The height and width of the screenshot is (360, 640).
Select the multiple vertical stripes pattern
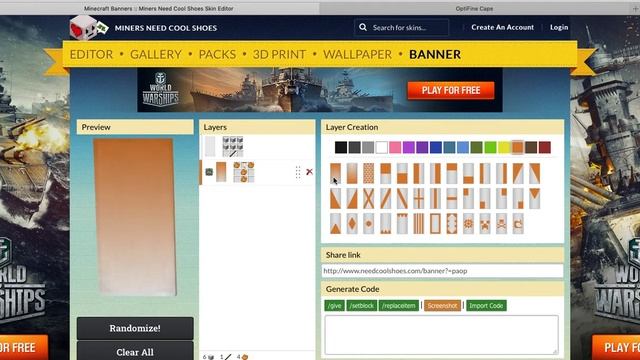tap(419, 224)
